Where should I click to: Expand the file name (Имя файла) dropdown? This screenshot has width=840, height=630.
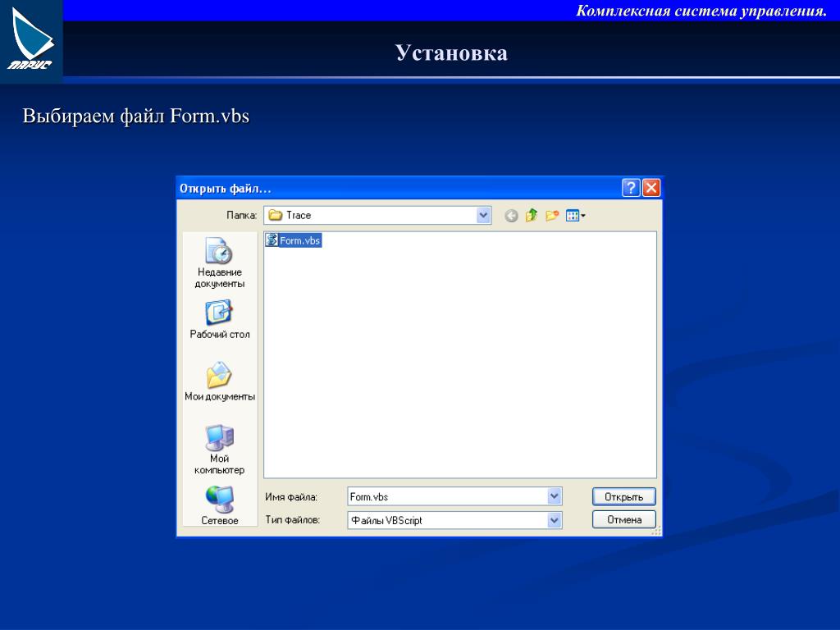(555, 496)
